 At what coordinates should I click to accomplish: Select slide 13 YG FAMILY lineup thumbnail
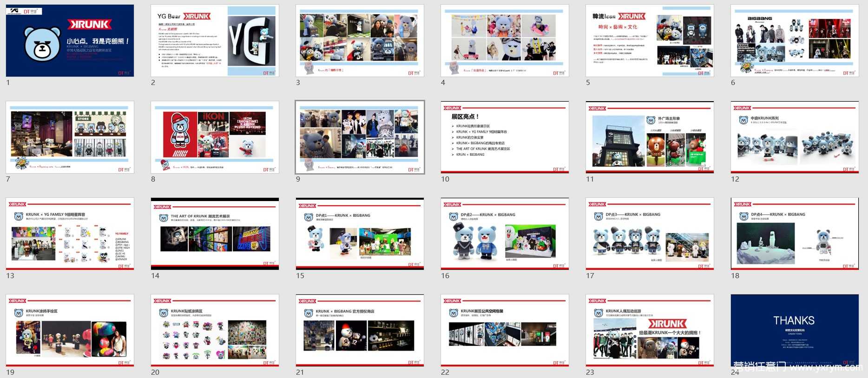tap(70, 234)
